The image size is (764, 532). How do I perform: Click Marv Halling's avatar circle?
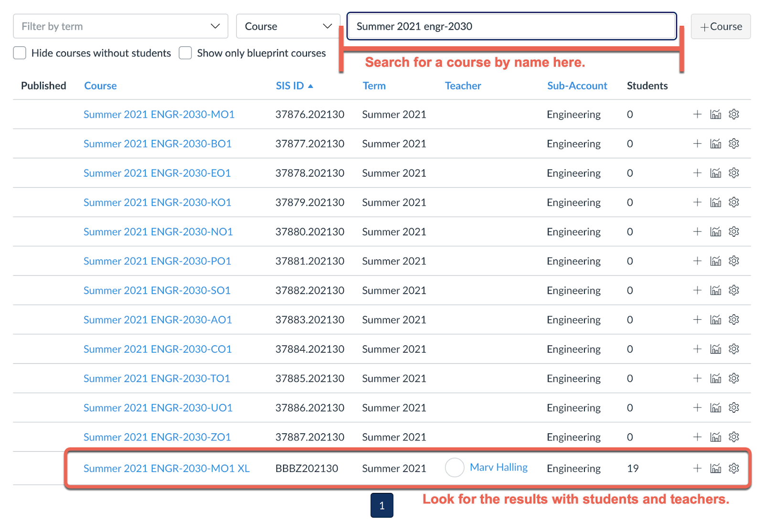[x=455, y=468]
